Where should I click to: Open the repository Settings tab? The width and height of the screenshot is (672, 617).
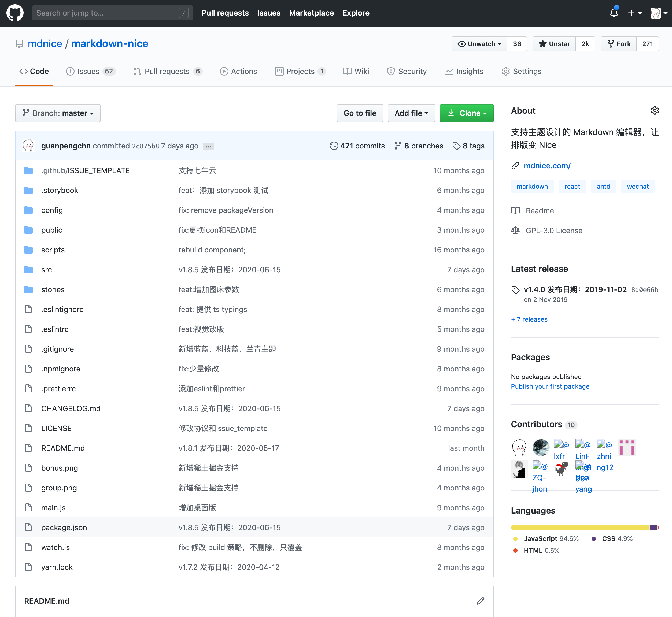[x=521, y=72]
